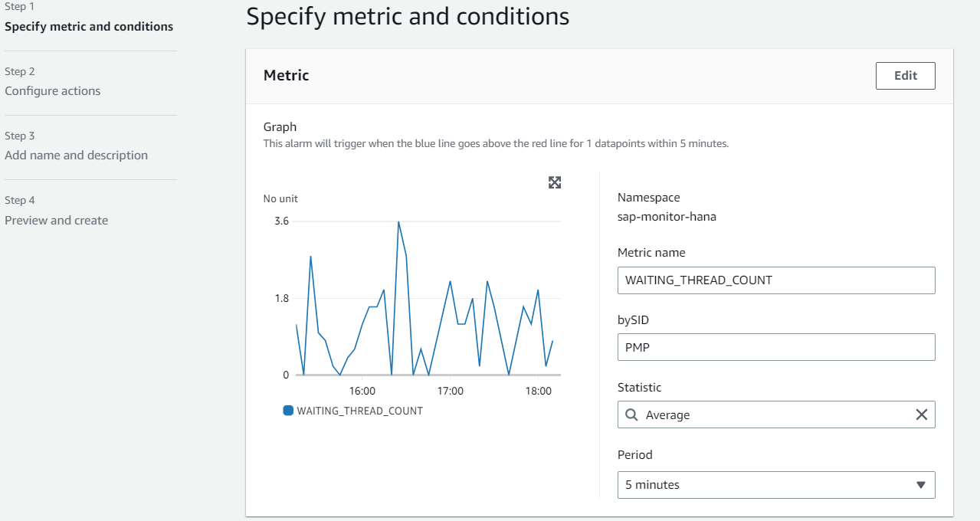Click the highest peak on the blue metric line
980x521 pixels.
[x=398, y=222]
